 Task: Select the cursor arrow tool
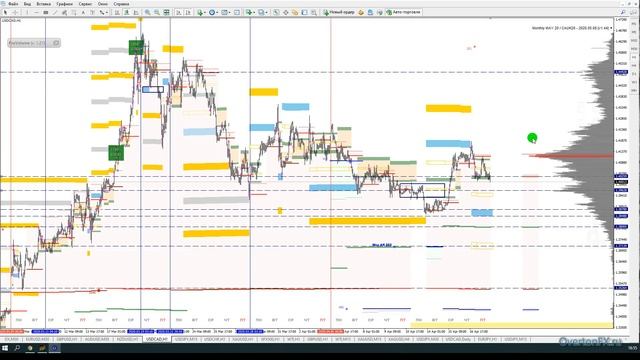click(5, 12)
